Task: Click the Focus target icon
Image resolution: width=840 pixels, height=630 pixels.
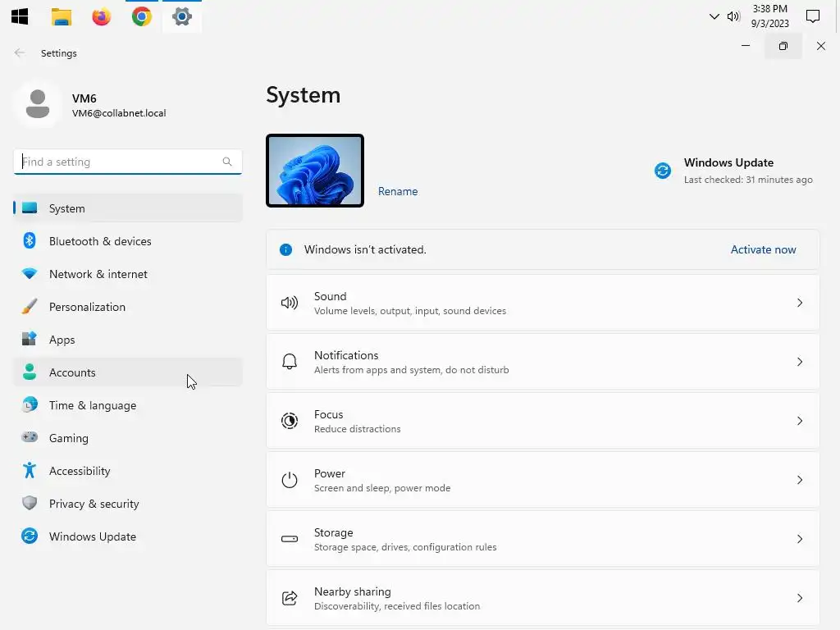Action: [290, 421]
